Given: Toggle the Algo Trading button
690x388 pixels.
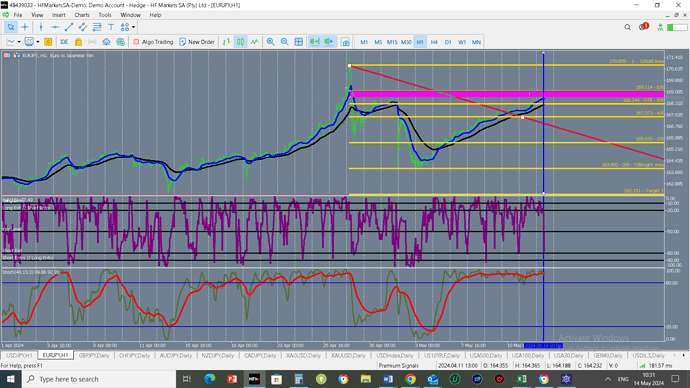Looking at the screenshot, I should point(153,42).
